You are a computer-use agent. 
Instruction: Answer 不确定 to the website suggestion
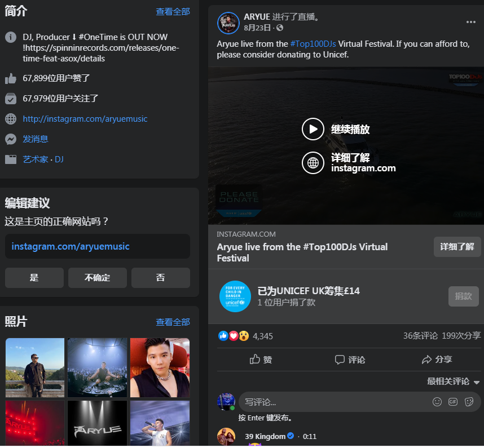coord(97,277)
